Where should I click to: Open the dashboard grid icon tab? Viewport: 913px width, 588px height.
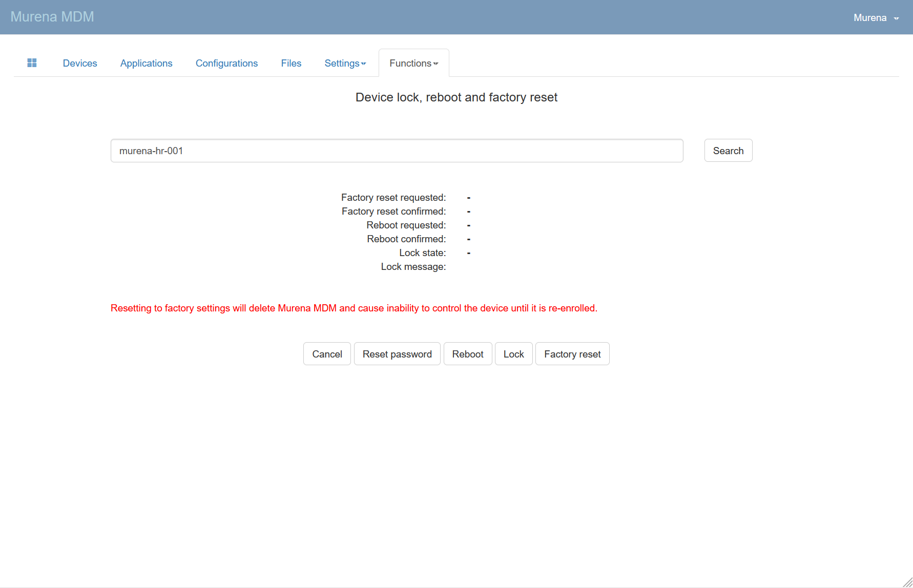click(x=32, y=63)
